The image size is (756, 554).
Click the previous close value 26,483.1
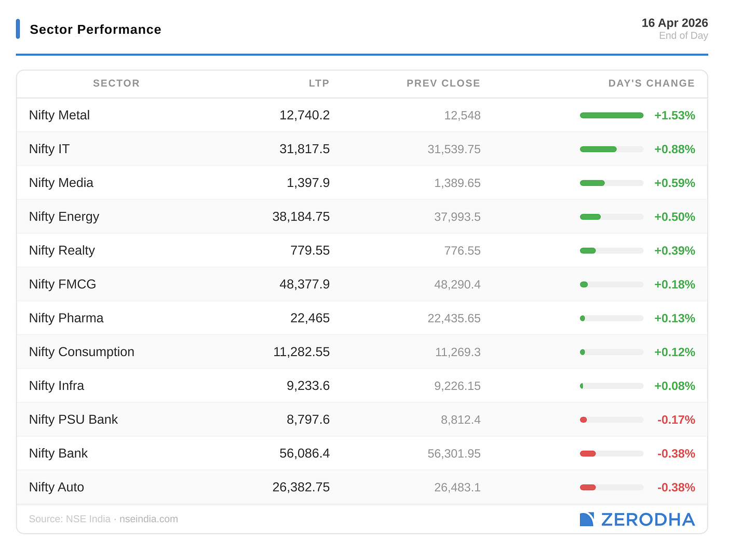(457, 487)
